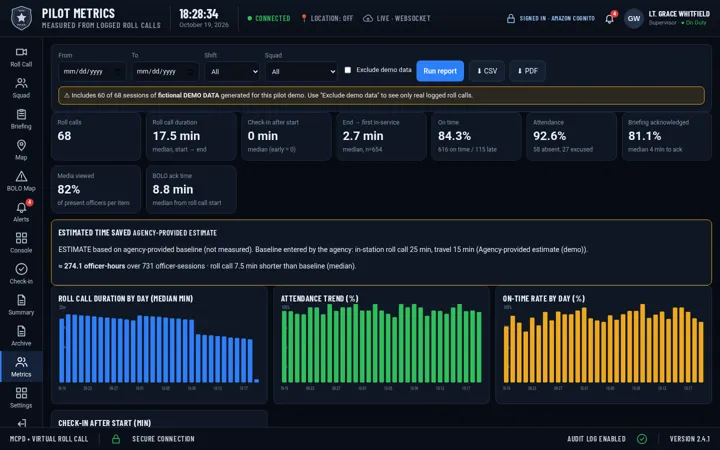Click the MCPD Virtual Roll Call footer text
The width and height of the screenshot is (720, 450).
pyautogui.click(x=49, y=439)
